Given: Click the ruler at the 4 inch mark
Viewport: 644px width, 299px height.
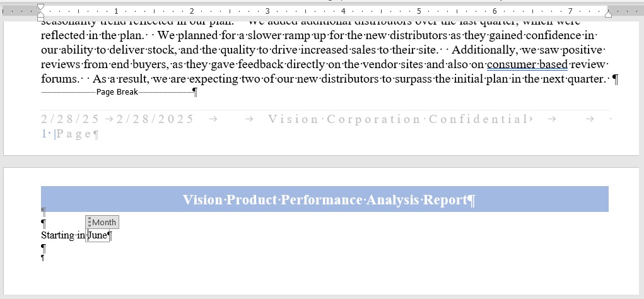Looking at the screenshot, I should click(x=343, y=11).
